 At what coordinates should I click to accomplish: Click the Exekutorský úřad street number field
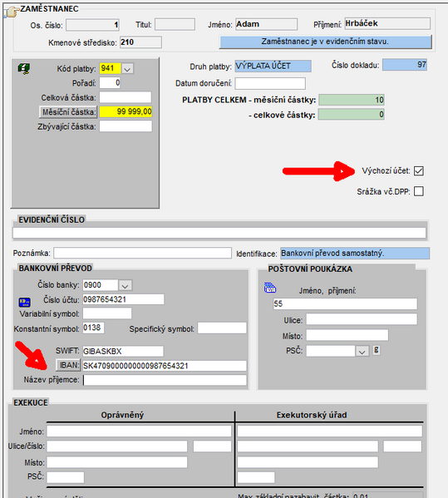[x=402, y=446]
